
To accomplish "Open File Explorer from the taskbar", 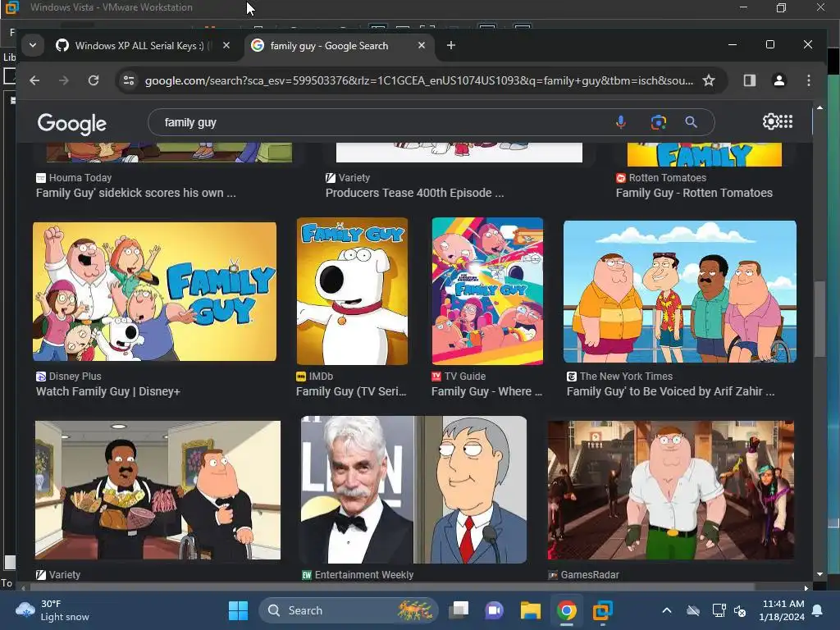I will (x=531, y=610).
